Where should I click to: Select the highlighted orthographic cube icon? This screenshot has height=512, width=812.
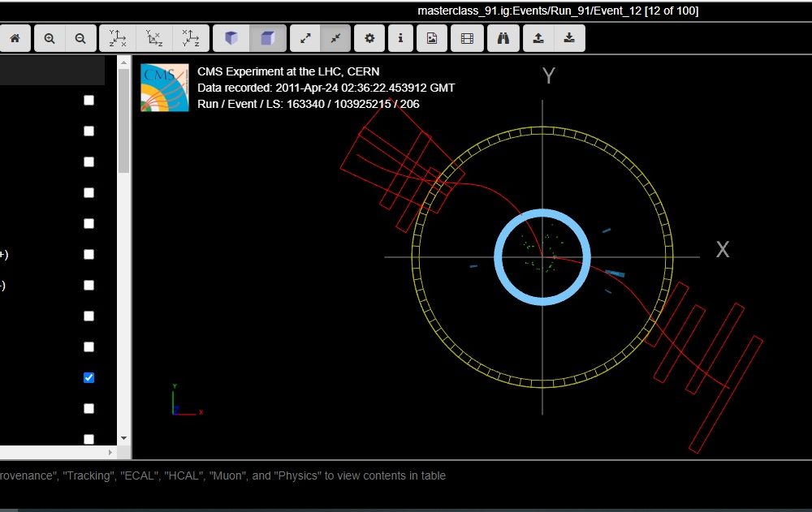[267, 38]
